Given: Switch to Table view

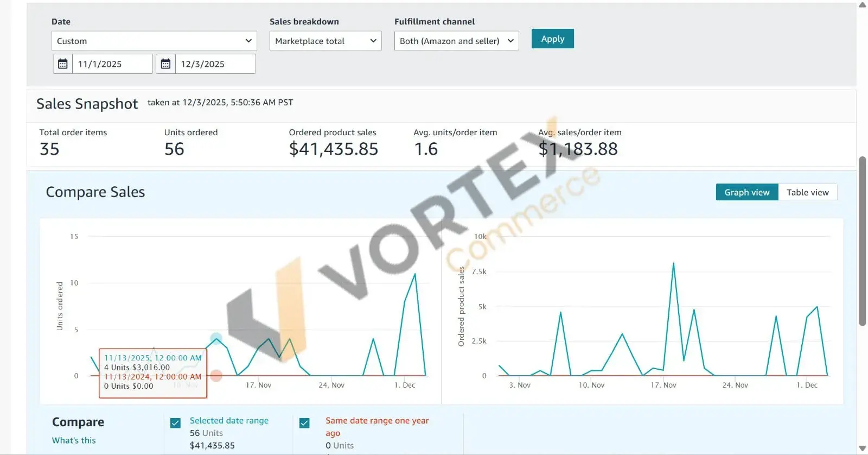Looking at the screenshot, I should coord(807,192).
